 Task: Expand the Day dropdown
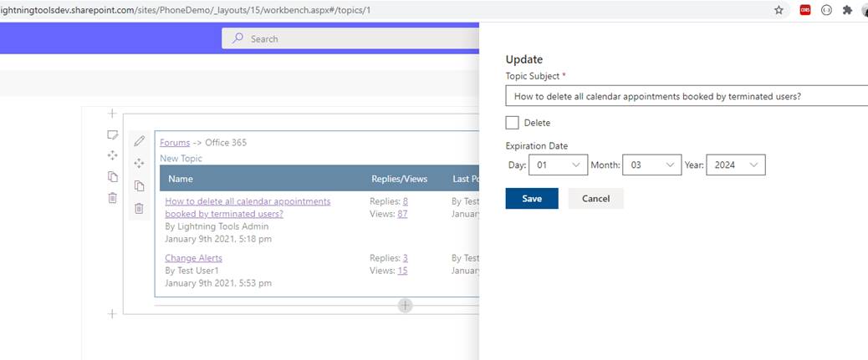tap(559, 165)
